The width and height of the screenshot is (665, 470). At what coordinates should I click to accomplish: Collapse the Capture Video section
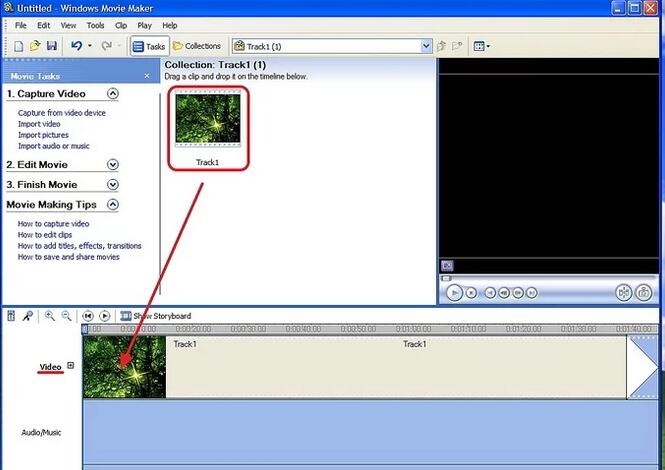pyautogui.click(x=113, y=93)
